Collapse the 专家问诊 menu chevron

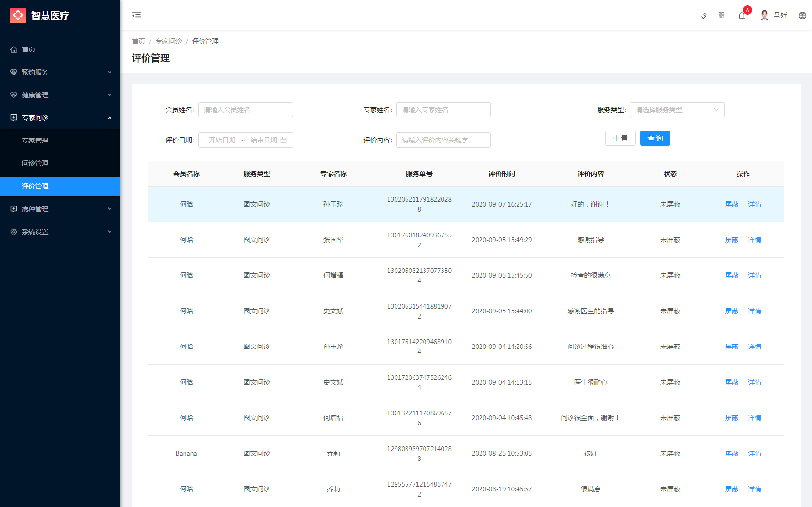pyautogui.click(x=110, y=118)
